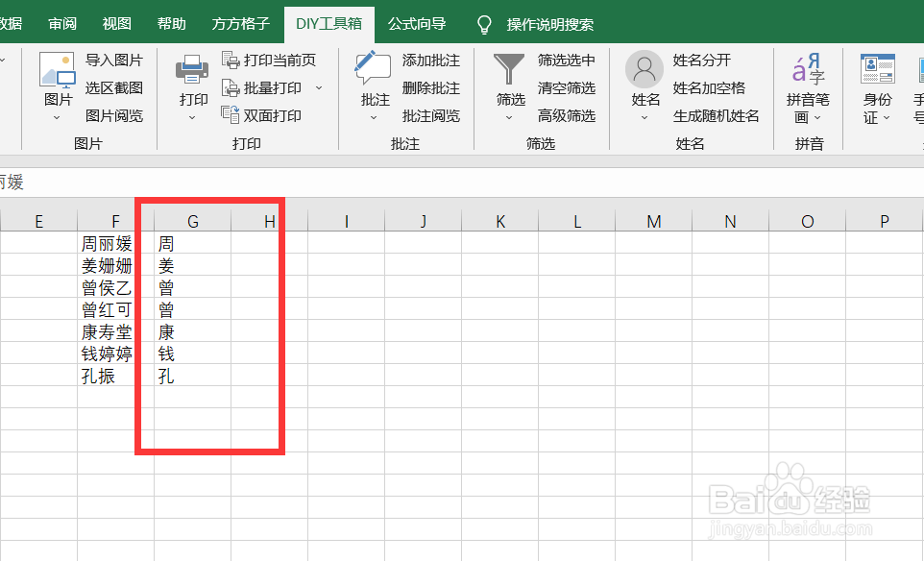Viewport: 924px width, 561px height.
Task: Open the 帮助 tab
Action: click(172, 24)
